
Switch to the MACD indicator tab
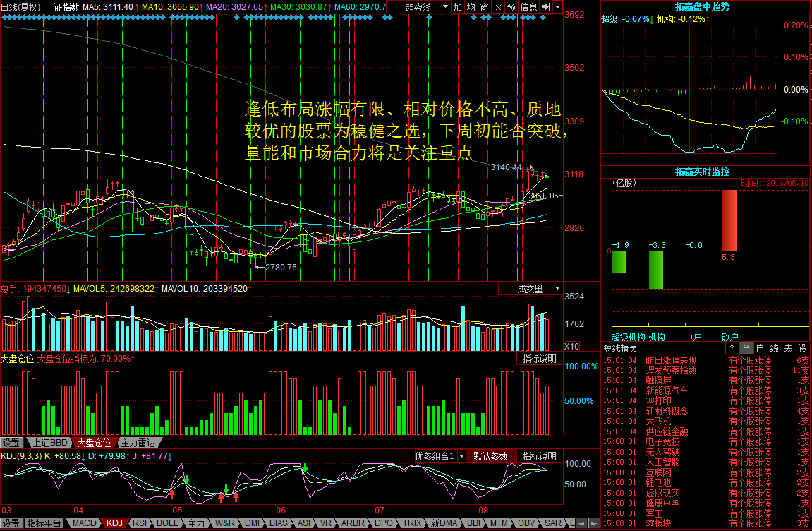84,523
